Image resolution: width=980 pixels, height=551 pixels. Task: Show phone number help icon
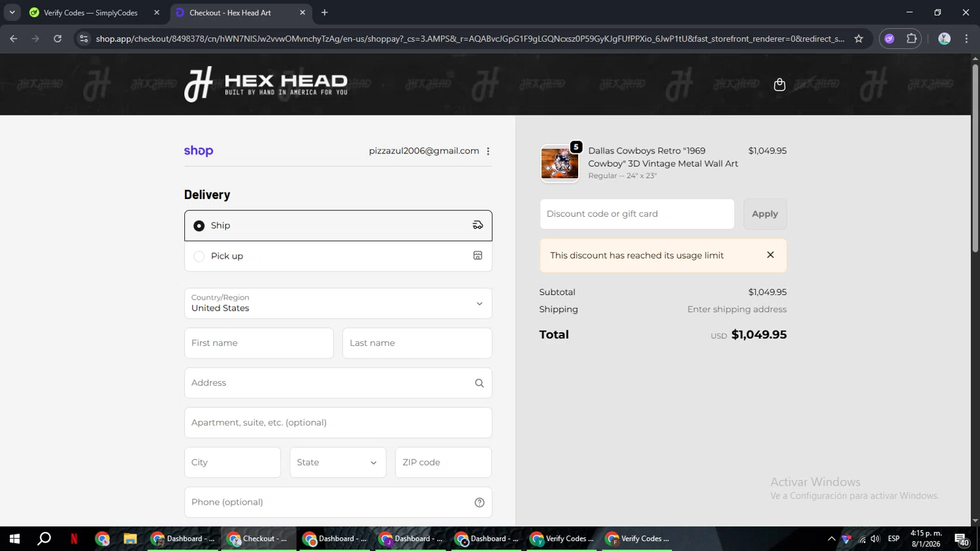pos(479,503)
